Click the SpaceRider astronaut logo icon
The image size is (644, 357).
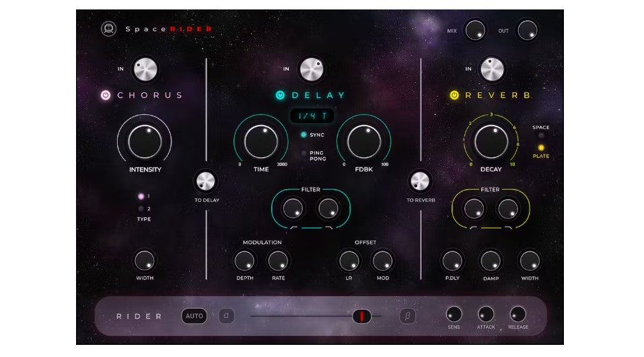tap(109, 29)
